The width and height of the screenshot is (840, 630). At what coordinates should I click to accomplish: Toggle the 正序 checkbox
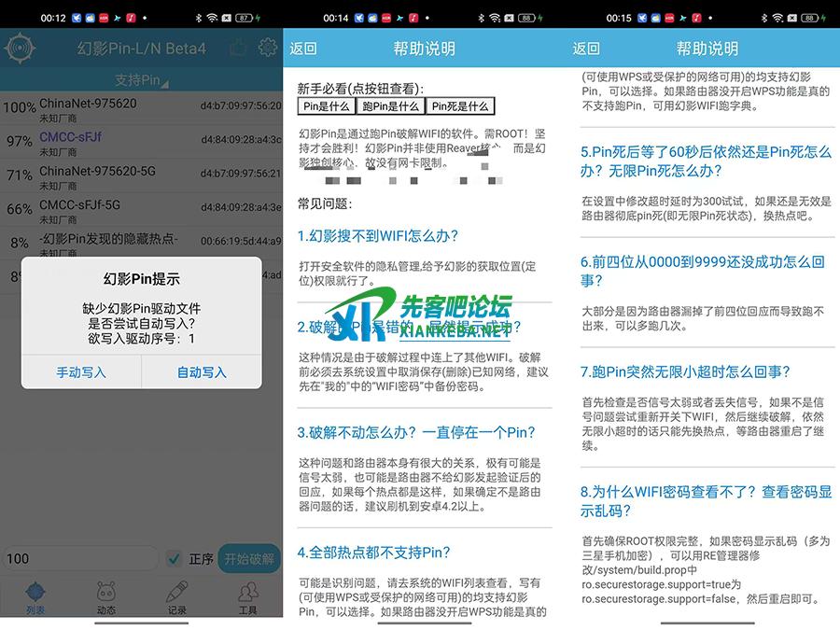point(174,558)
